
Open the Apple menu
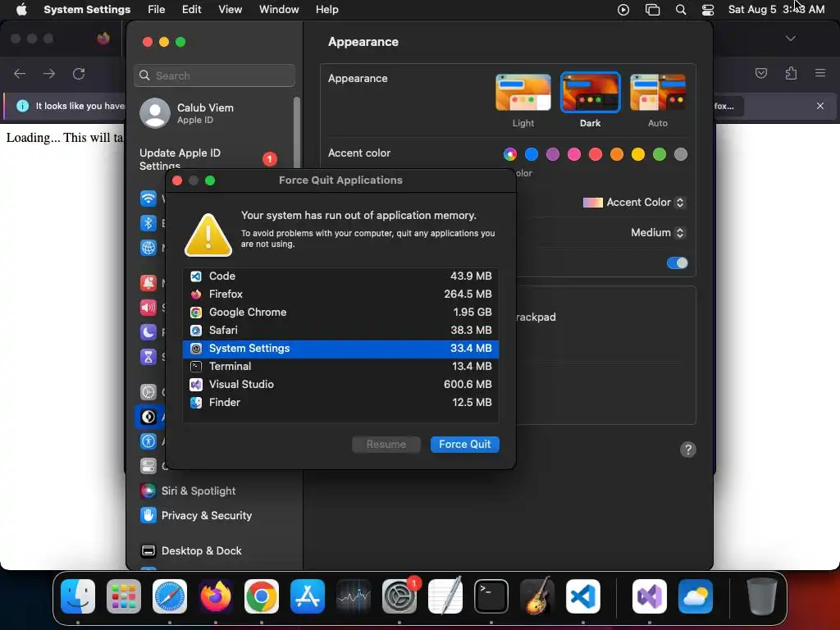(x=21, y=10)
